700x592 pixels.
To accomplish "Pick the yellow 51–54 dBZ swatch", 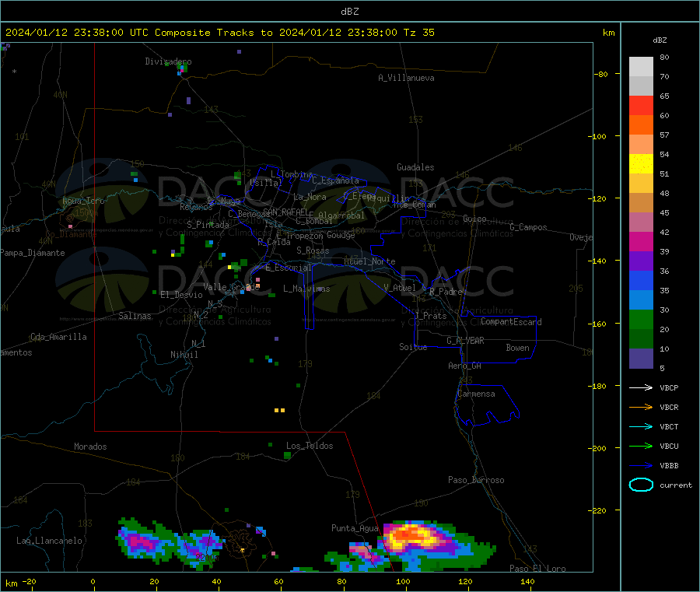I will coord(641,164).
